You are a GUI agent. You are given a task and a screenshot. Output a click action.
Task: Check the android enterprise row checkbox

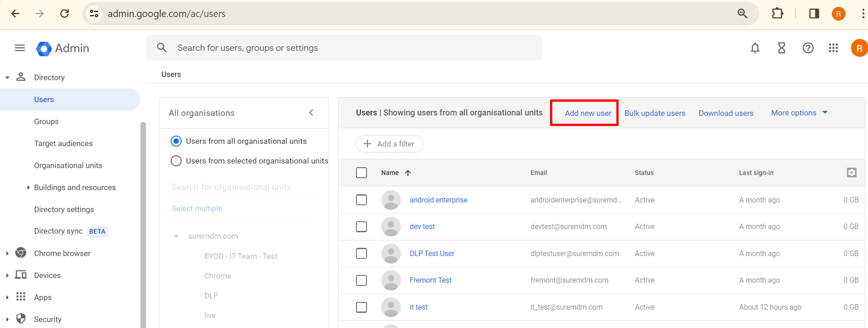point(361,200)
